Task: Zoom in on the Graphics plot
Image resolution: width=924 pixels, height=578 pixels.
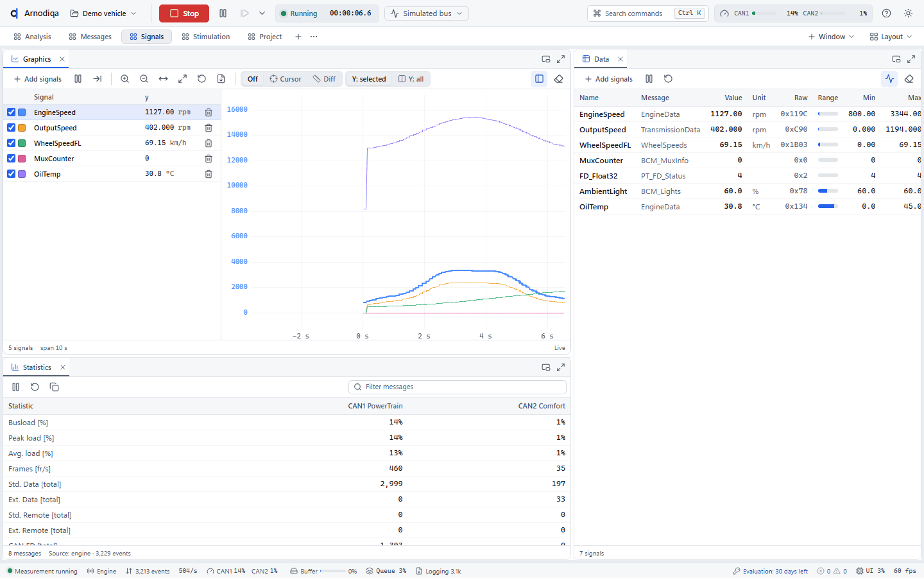Action: [125, 79]
